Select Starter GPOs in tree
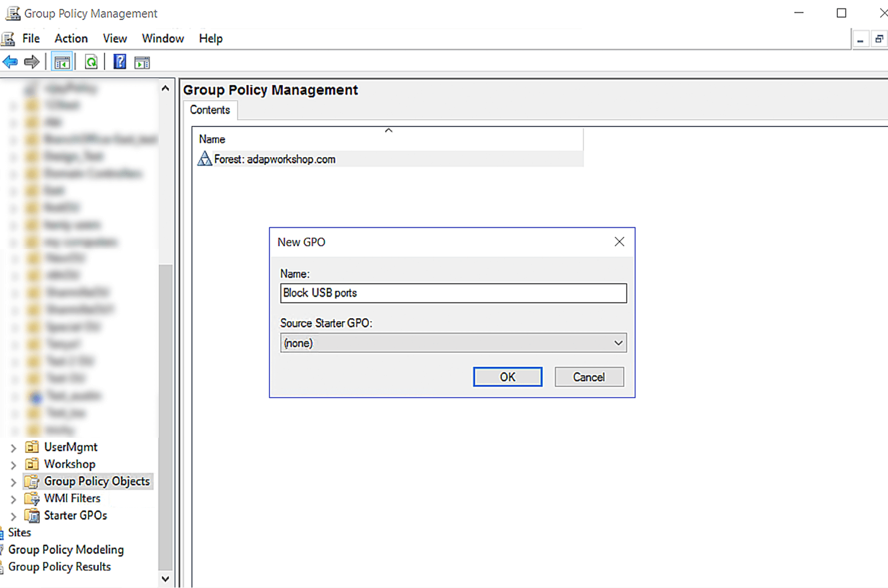This screenshot has width=888, height=588. click(x=76, y=515)
